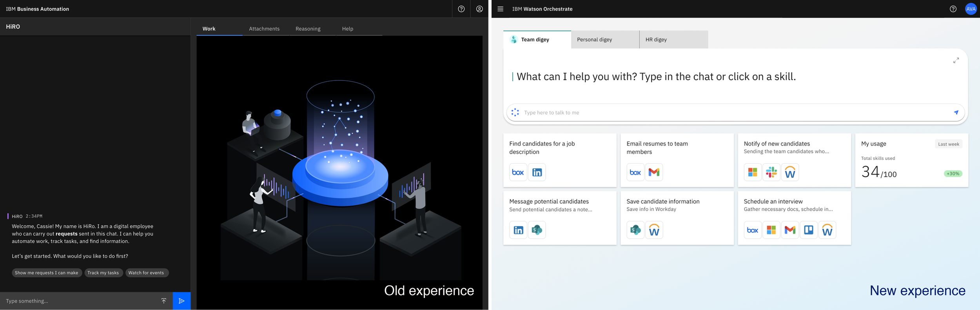Select the Team digey tab
This screenshot has height=310, width=980.
point(537,39)
